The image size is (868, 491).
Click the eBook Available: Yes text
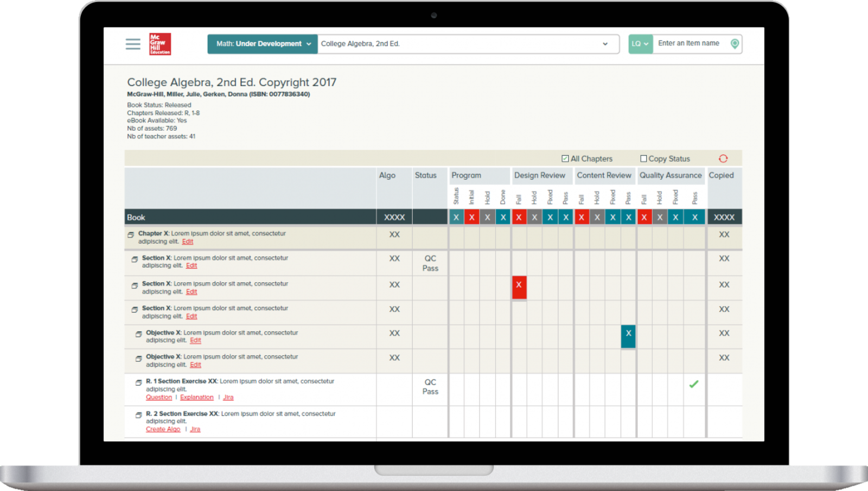coord(157,120)
